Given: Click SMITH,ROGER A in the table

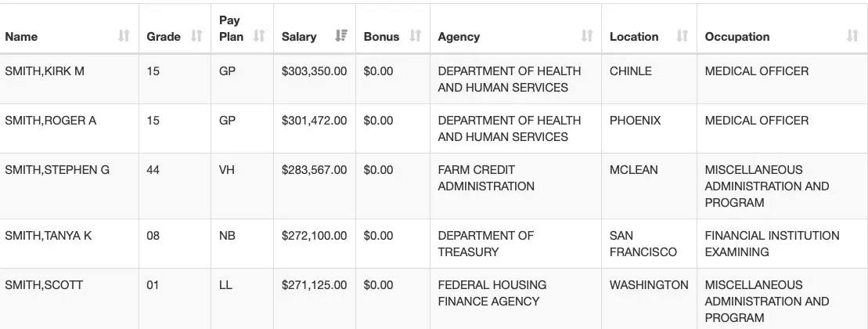Looking at the screenshot, I should [51, 121].
